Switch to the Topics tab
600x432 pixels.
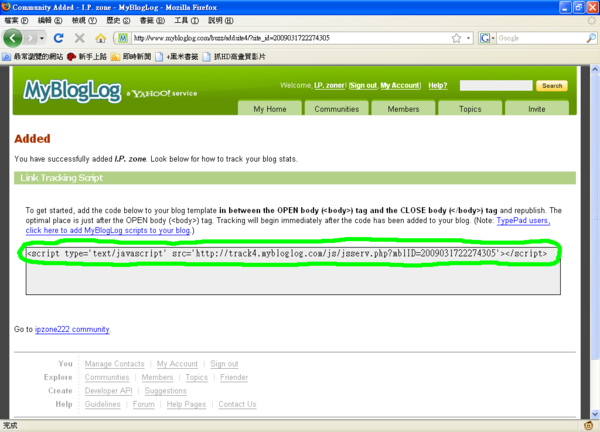(x=470, y=108)
